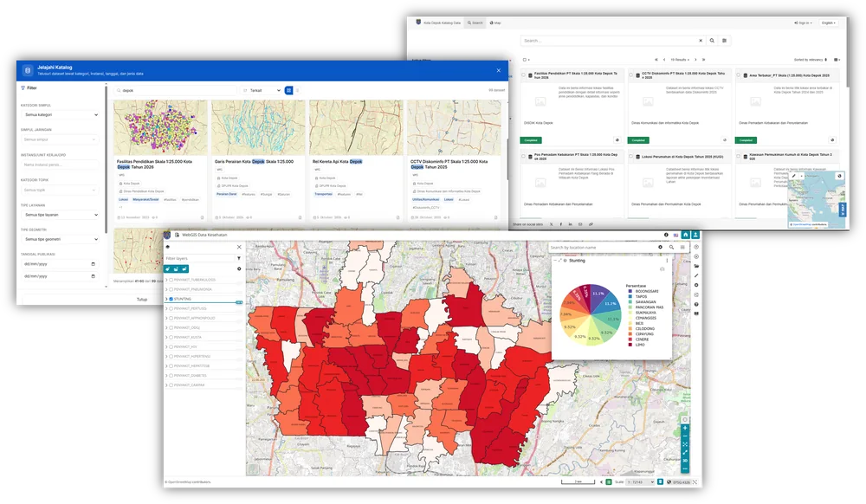Open the Map tab in Kota Depok catalog

click(495, 23)
